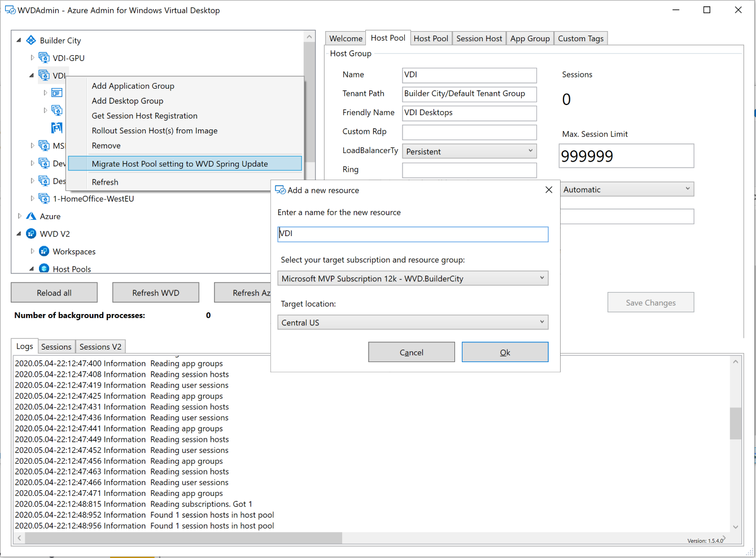
Task: Collapse the VDI tree node
Action: click(32, 75)
